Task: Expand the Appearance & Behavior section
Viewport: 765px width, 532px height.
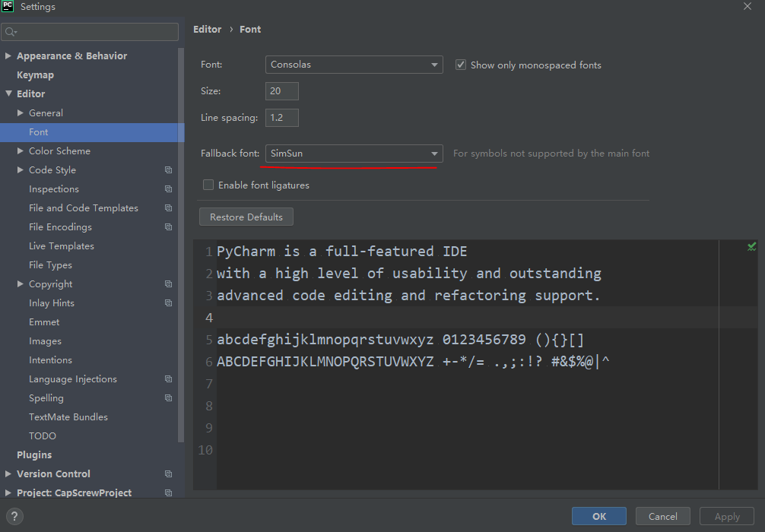Action: coord(8,55)
